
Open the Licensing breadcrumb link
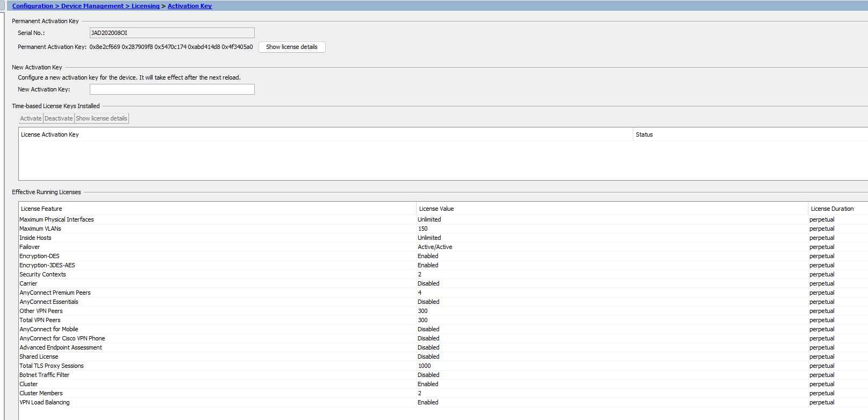pyautogui.click(x=145, y=6)
